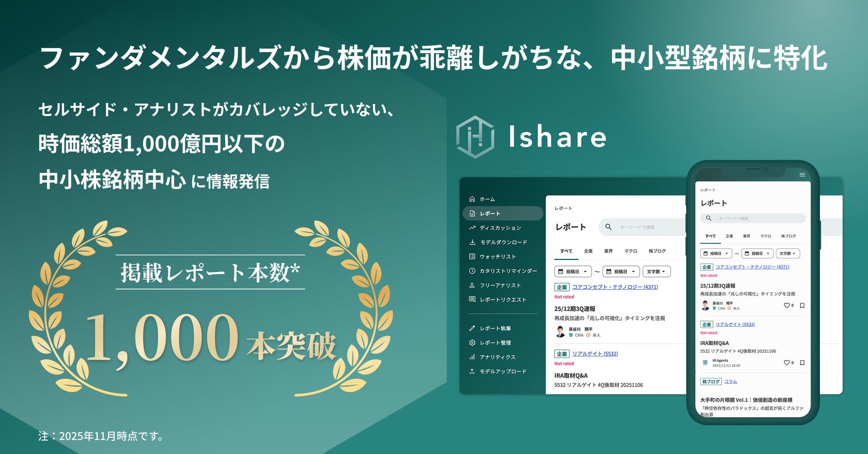Open the 文字数 filter dropdown

coord(656,271)
